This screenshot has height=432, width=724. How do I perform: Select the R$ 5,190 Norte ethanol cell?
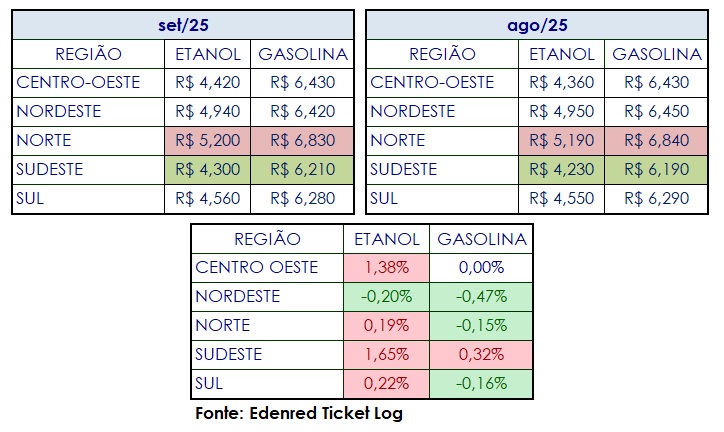tap(560, 140)
